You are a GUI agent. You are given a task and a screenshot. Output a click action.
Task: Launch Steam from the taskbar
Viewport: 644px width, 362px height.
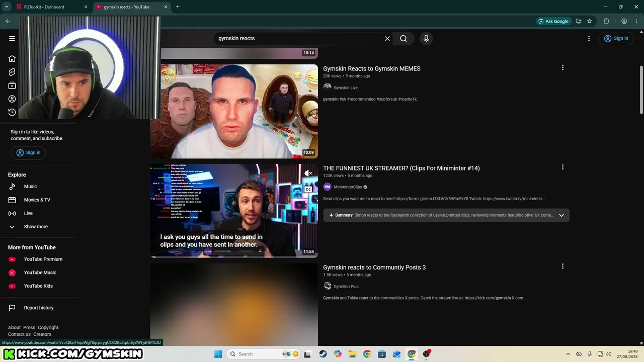click(323, 354)
